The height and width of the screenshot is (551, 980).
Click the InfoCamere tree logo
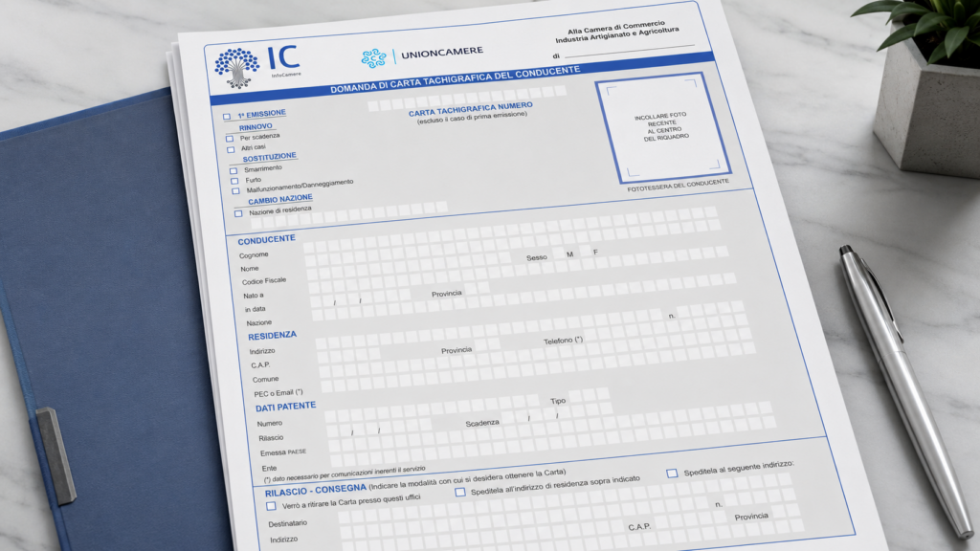point(237,68)
